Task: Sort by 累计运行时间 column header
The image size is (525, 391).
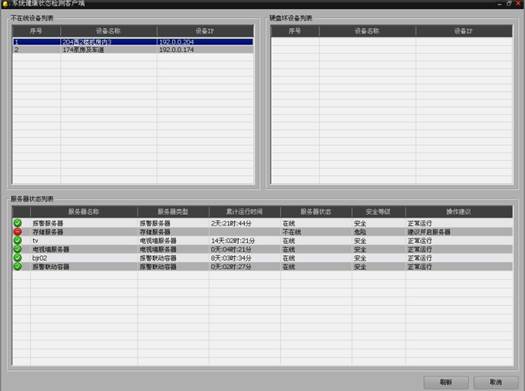Action: 244,212
